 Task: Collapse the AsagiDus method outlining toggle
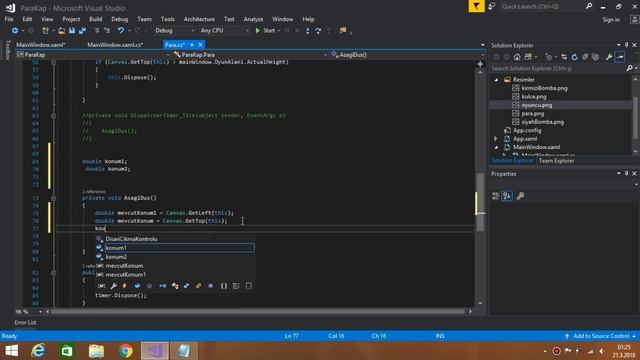tap(53, 198)
